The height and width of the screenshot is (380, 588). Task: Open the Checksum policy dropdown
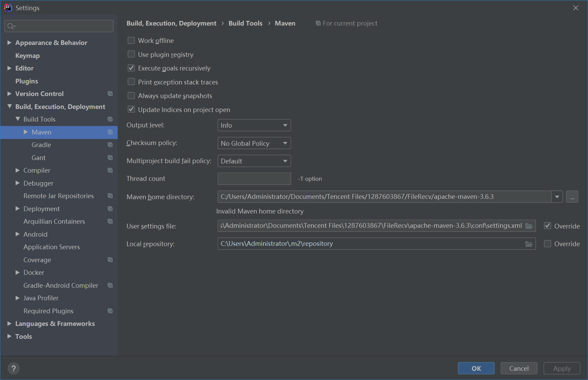tap(254, 143)
